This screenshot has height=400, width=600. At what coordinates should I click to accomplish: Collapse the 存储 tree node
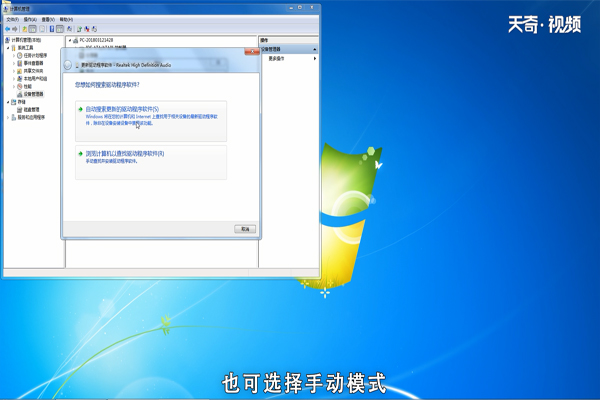pyautogui.click(x=8, y=102)
